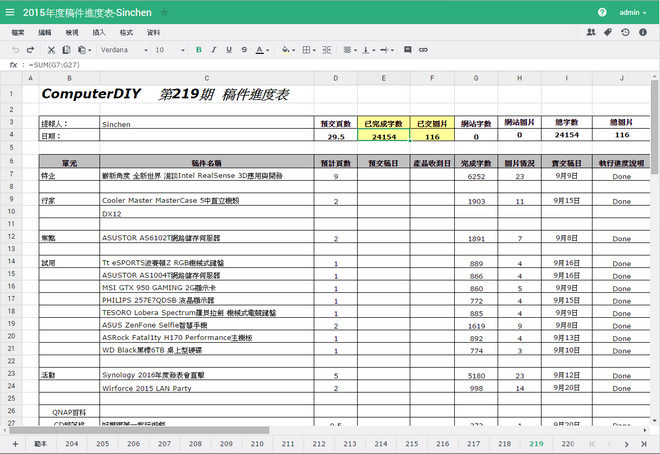Open the cell borders tool
Screen dimensions: 660x454
[309, 50]
